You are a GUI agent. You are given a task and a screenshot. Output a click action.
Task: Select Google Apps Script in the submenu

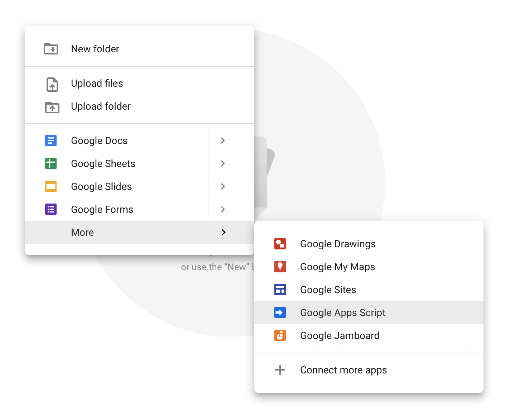tap(369, 312)
